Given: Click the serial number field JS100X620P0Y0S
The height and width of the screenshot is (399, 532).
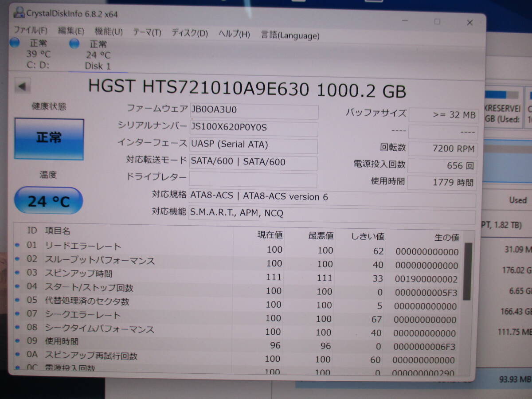Looking at the screenshot, I should [254, 129].
